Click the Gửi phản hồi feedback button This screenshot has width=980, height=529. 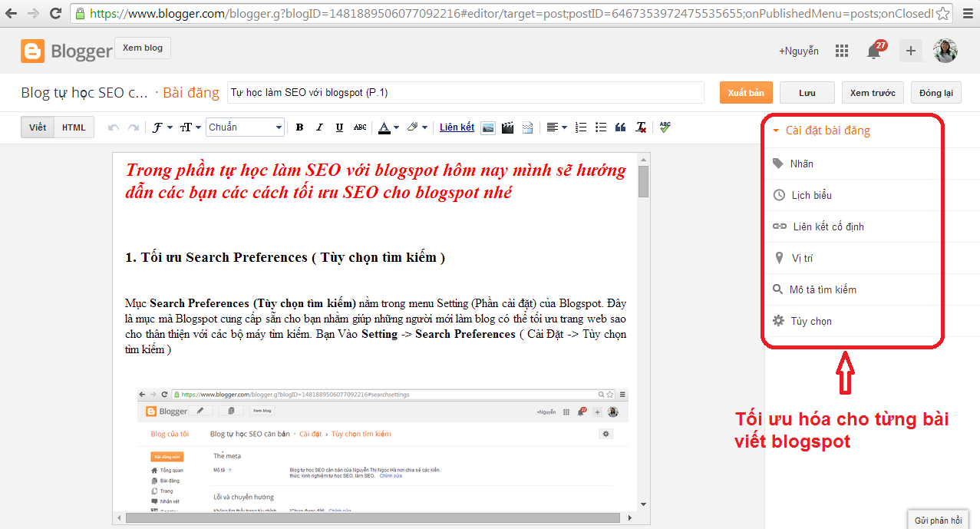click(x=938, y=520)
